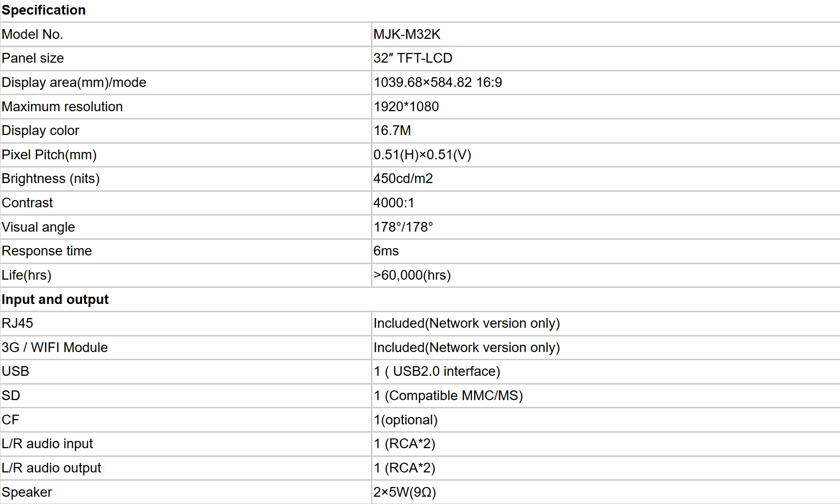840x504 pixels.
Task: Select the Visual angle 178°/178° value
Action: coord(403,227)
